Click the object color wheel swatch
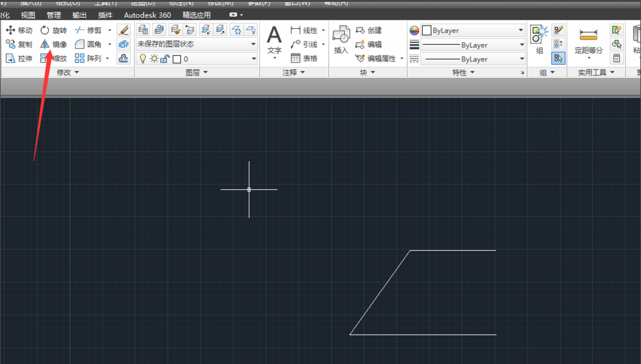Screen dimensions: 641x364 (x=414, y=30)
